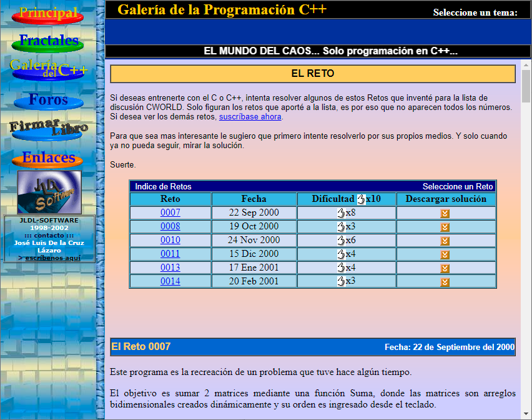
Task: Open Reto 0007 link in table
Action: (x=170, y=213)
